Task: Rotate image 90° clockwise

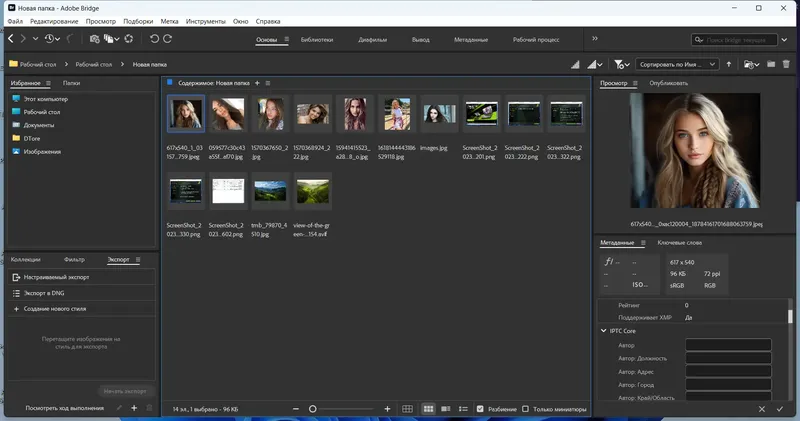Action: point(167,39)
